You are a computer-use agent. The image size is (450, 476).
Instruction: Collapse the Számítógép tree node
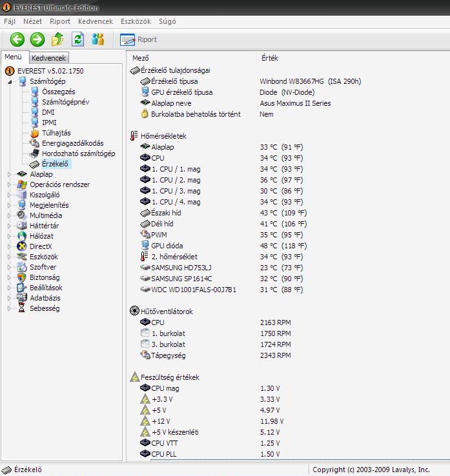[10, 82]
